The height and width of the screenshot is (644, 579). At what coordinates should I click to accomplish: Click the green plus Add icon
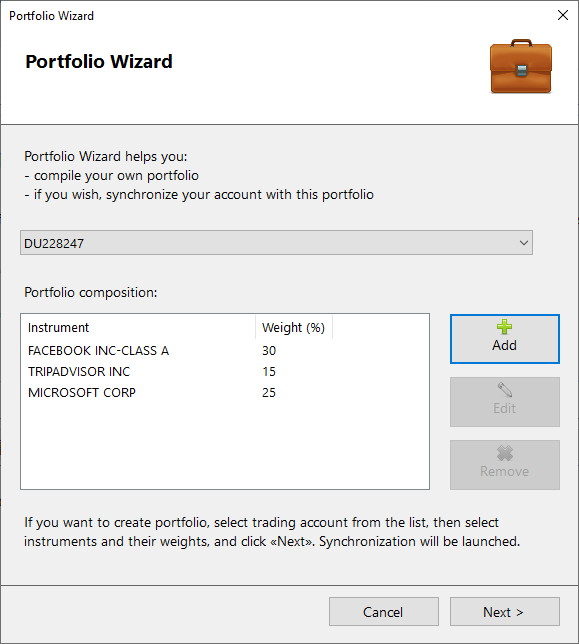[x=504, y=327]
